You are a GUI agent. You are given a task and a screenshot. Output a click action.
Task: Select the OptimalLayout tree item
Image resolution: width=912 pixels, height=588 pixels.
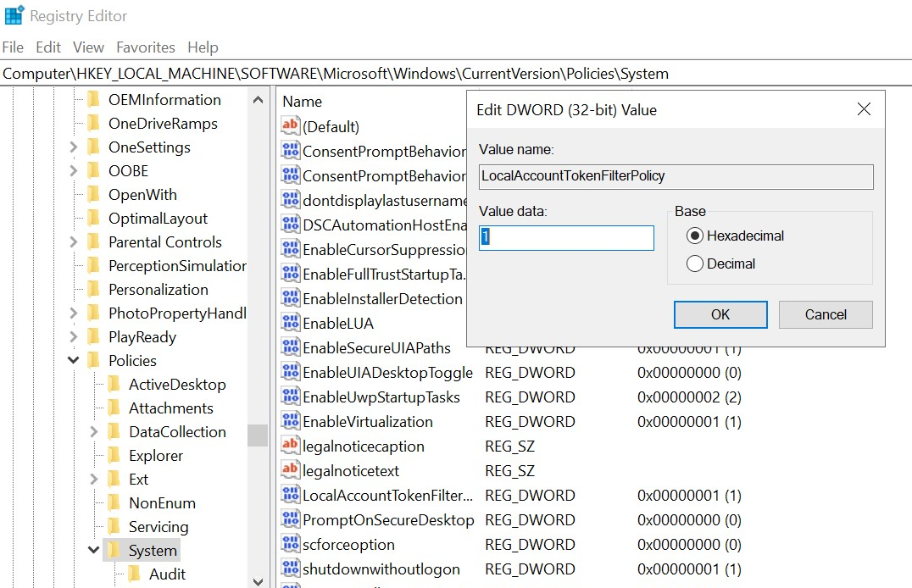coord(158,218)
